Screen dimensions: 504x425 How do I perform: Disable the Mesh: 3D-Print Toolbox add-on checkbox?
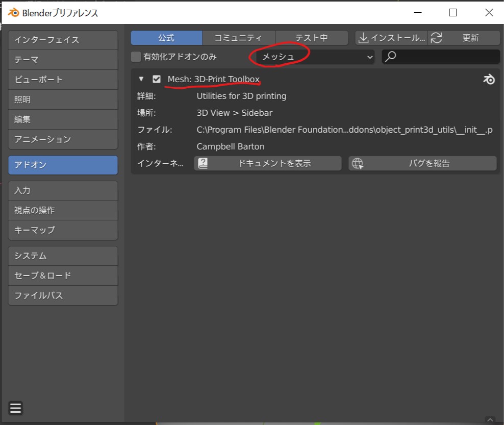pos(157,79)
